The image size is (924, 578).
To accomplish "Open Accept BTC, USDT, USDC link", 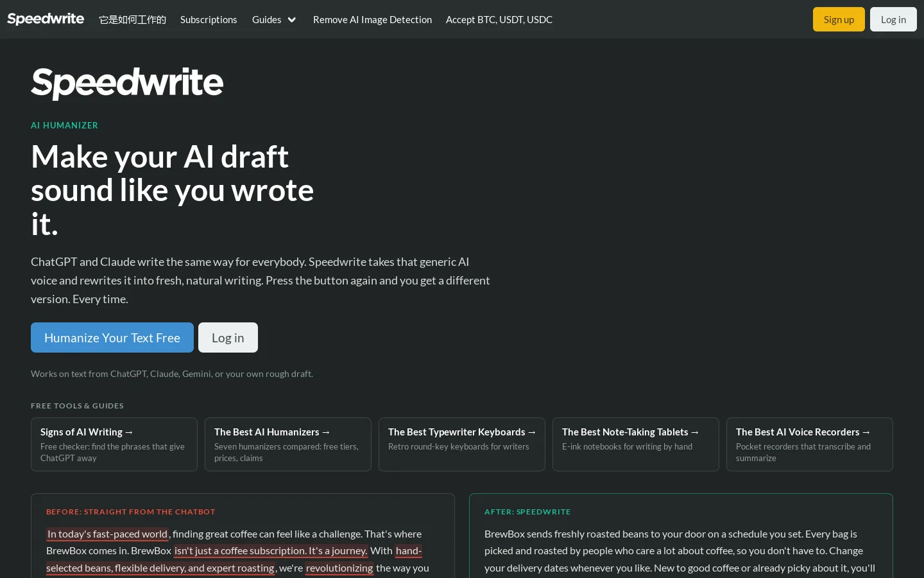I will pyautogui.click(x=499, y=20).
